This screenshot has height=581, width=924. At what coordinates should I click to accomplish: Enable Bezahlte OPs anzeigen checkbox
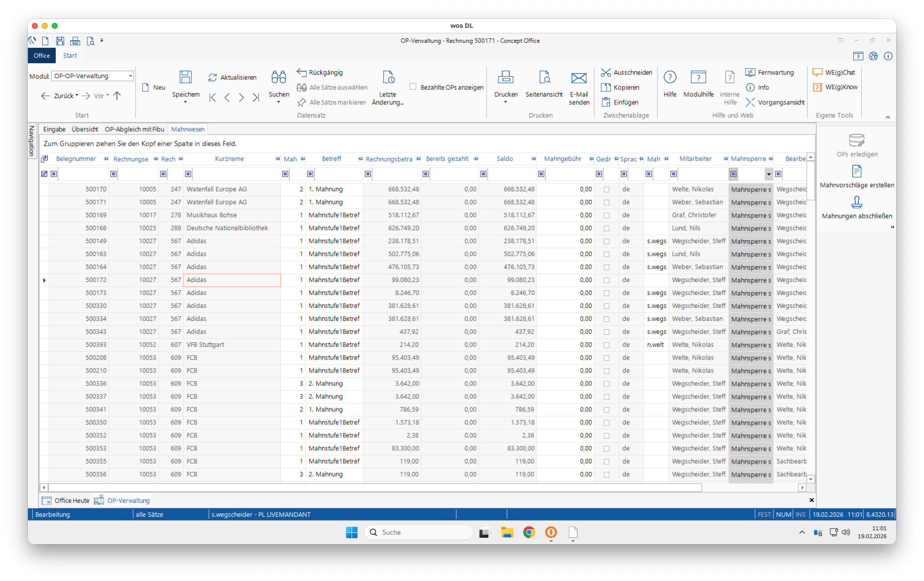(x=413, y=87)
